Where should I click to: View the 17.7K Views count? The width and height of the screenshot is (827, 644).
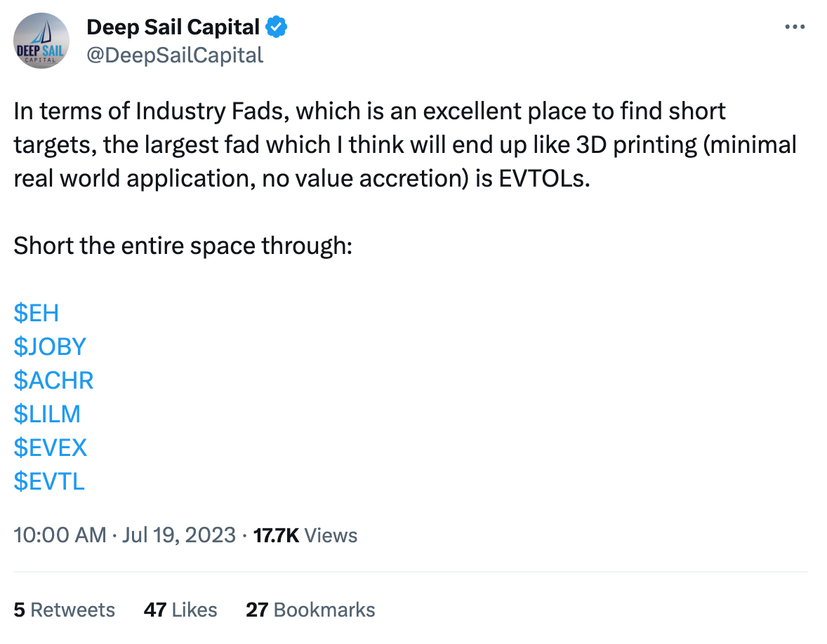click(x=305, y=535)
